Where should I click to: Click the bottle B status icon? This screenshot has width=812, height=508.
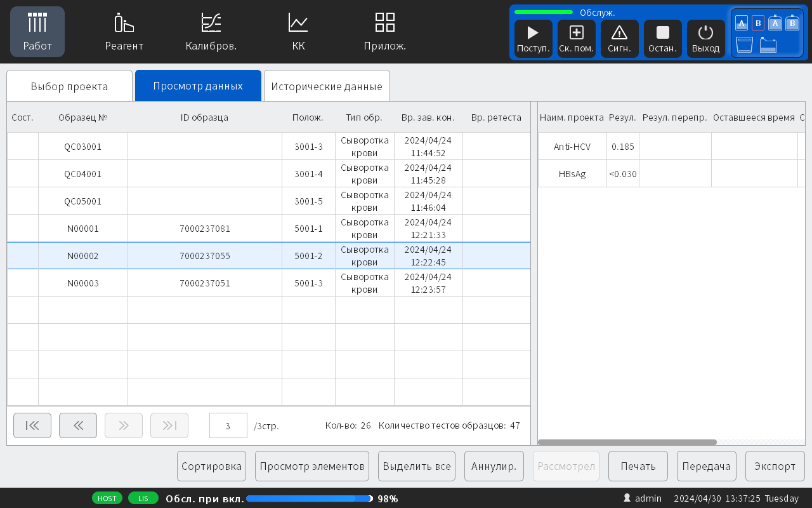tap(792, 23)
